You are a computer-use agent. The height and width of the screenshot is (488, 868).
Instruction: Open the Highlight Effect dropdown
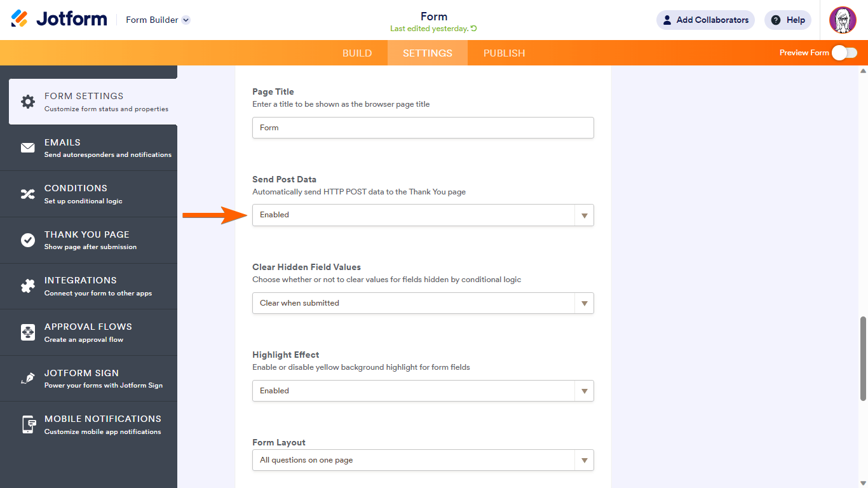coord(423,391)
